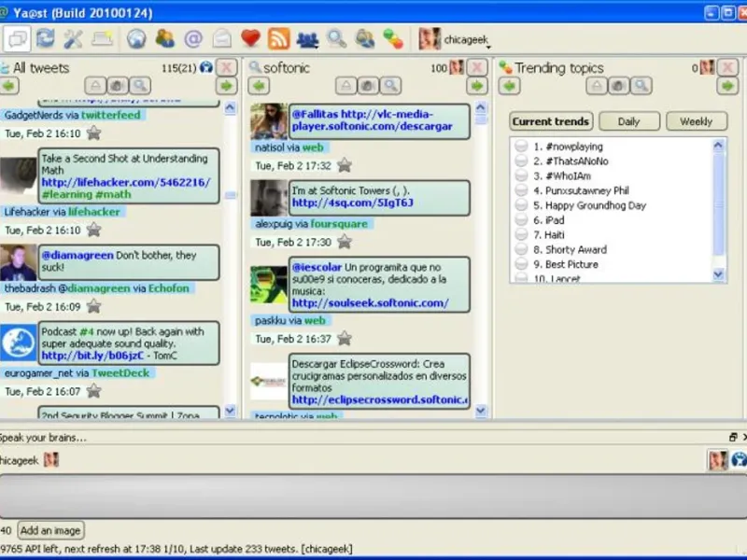Click the blue group users icon
This screenshot has width=747, height=560.
point(307,39)
